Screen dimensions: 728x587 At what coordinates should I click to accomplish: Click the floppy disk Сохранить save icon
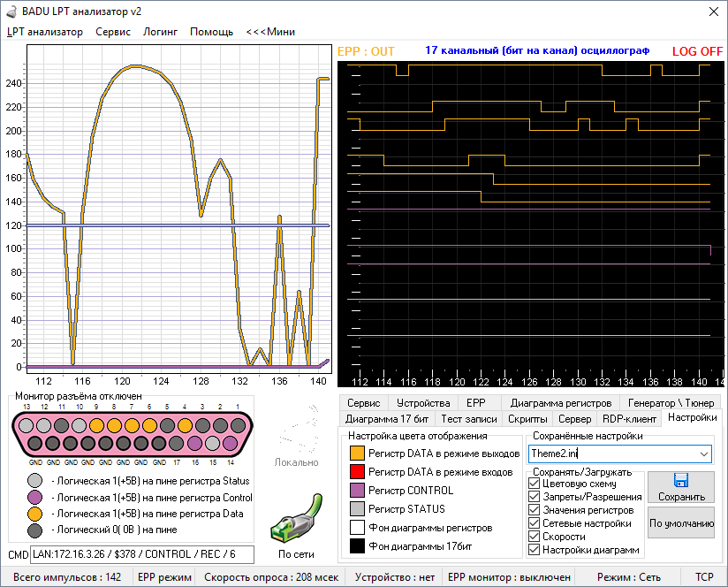tap(680, 480)
